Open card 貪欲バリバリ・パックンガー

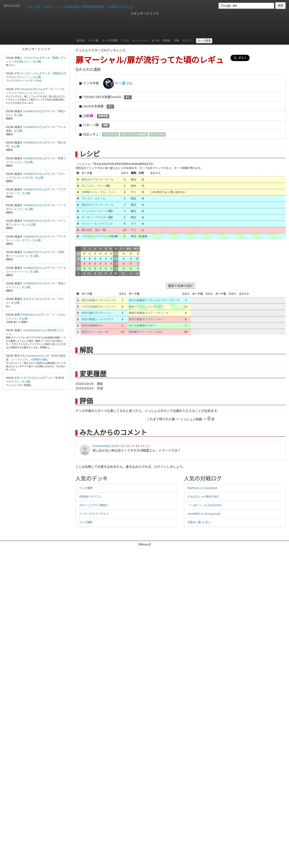(x=146, y=307)
